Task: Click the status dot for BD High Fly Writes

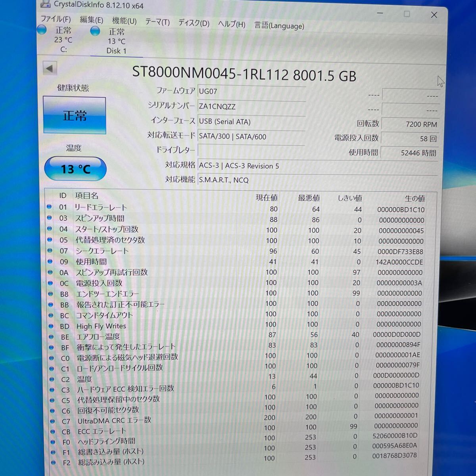Action: 51,326
